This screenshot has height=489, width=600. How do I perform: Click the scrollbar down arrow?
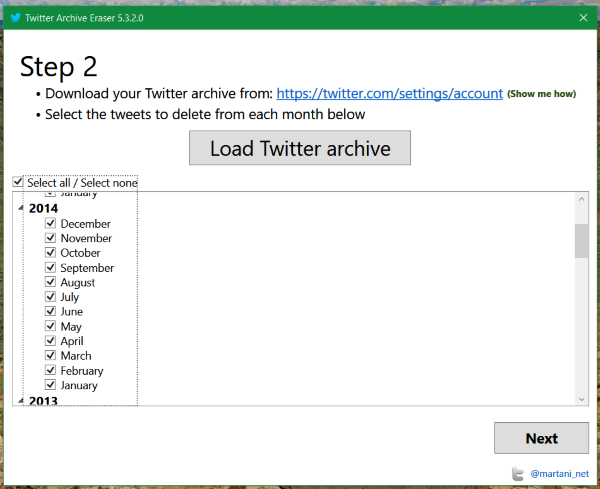click(582, 399)
